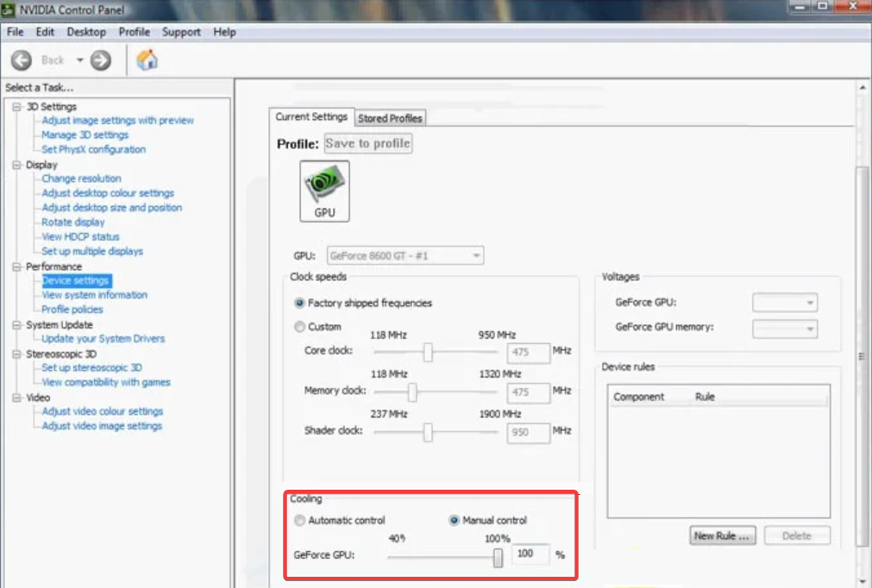This screenshot has height=588, width=872.
Task: Open the NVIDIA Control Panel title icon
Action: [8, 9]
